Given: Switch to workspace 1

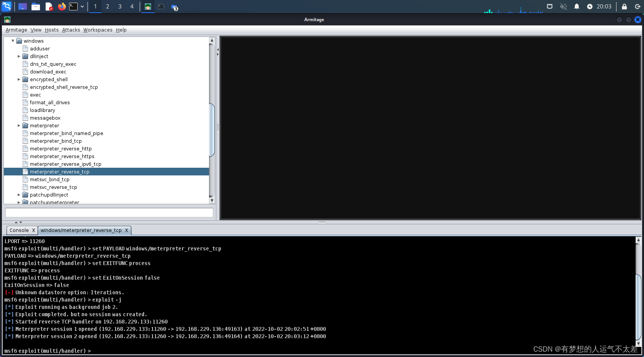Looking at the screenshot, I should pyautogui.click(x=95, y=7).
